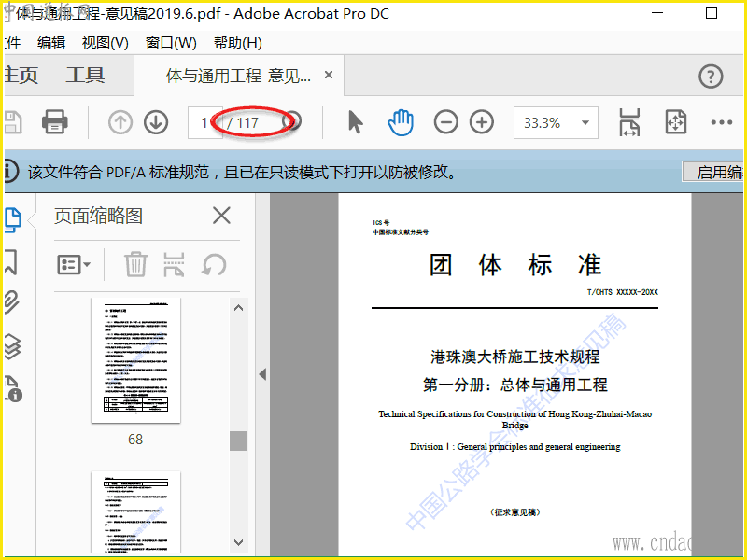Go to next page arrow
Screen dimensions: 747x560
pos(156,122)
